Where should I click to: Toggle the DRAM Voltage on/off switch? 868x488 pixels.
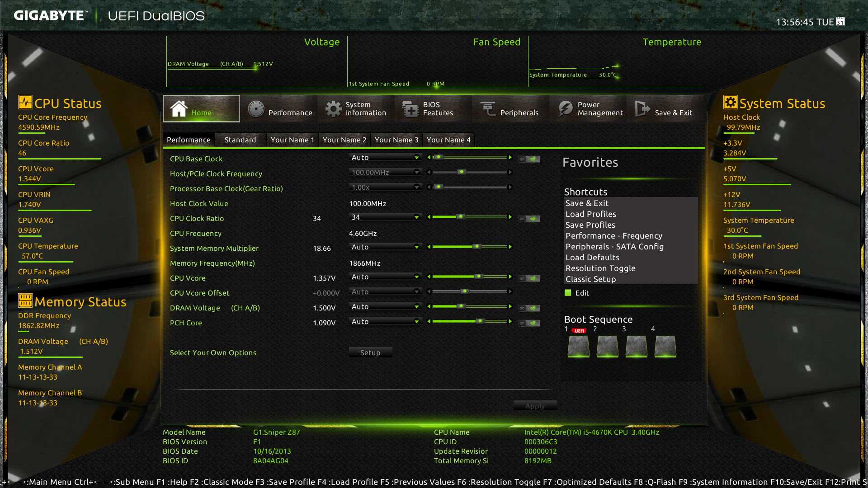(529, 308)
